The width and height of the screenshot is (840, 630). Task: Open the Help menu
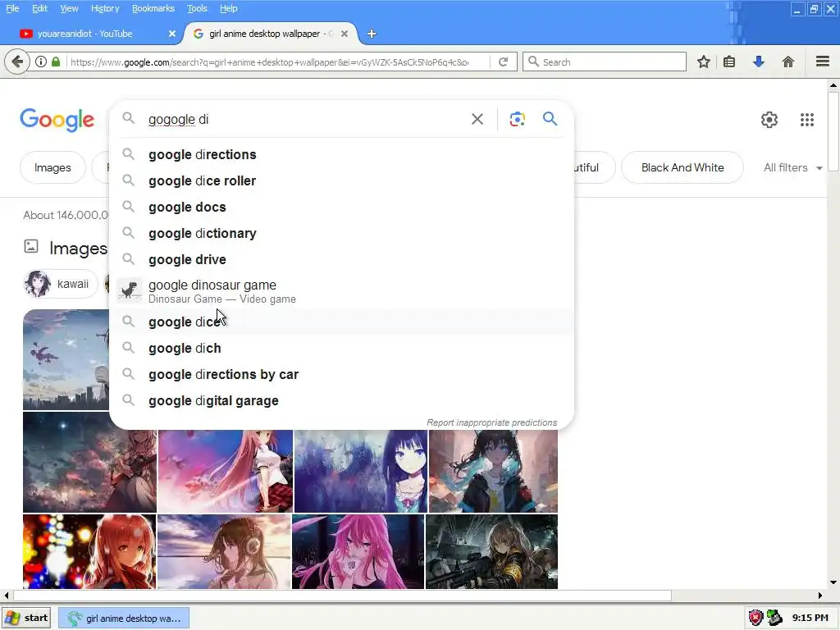coord(228,8)
